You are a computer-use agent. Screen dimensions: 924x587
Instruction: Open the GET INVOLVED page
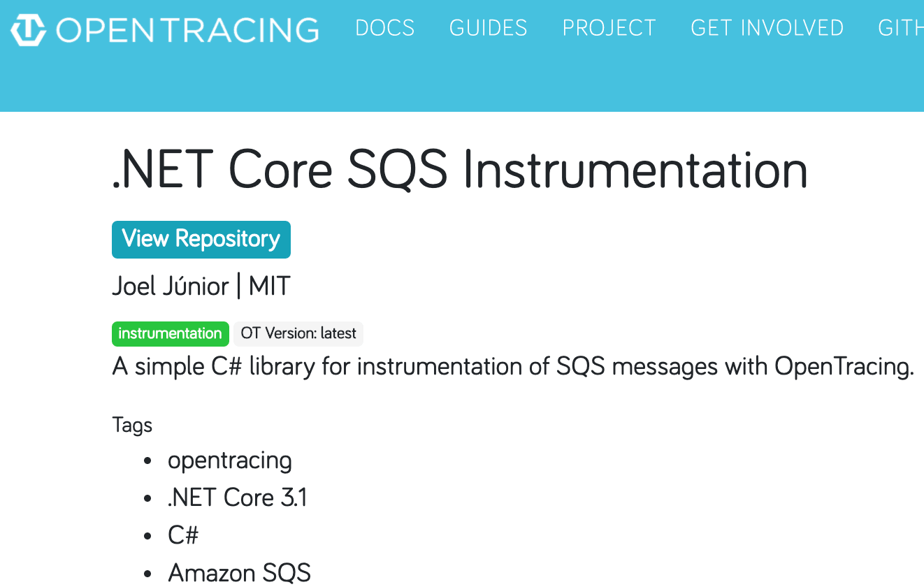pyautogui.click(x=767, y=29)
